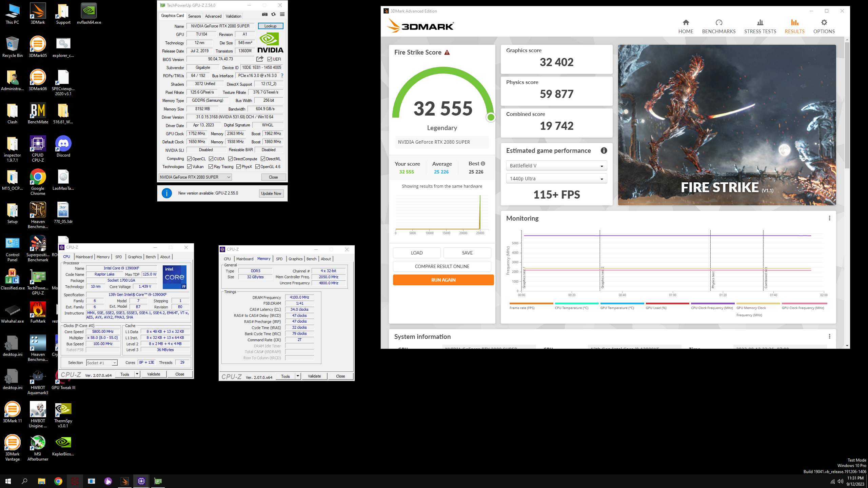Open the STRESS TESTS icon
The image size is (868, 488).
760,23
